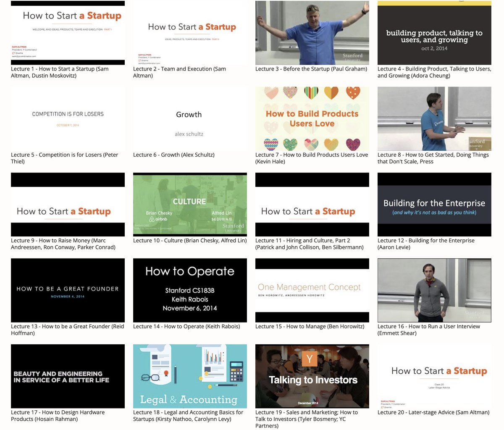Viewport: 504px width, 430px height.
Task: Open the Lecture 2 Team and Execution thumbnail
Action: 190,33
